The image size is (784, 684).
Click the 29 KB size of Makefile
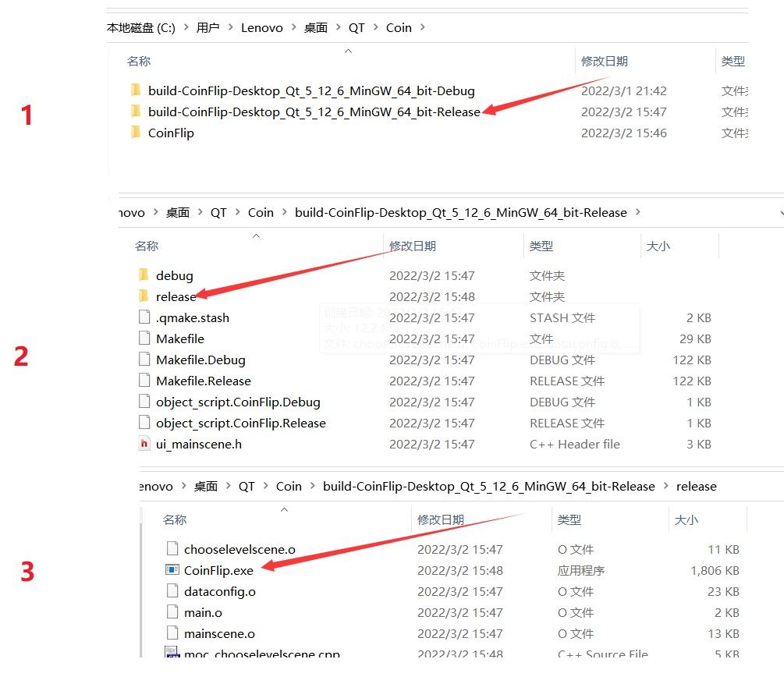pos(696,338)
